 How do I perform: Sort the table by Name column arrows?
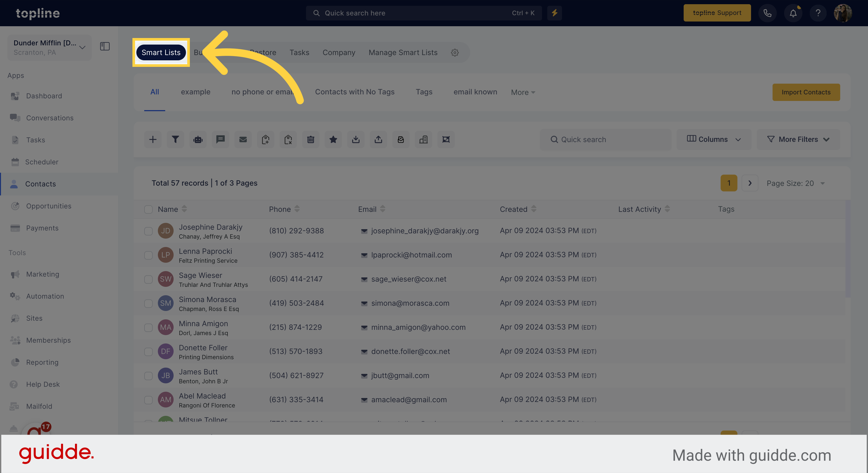184,209
